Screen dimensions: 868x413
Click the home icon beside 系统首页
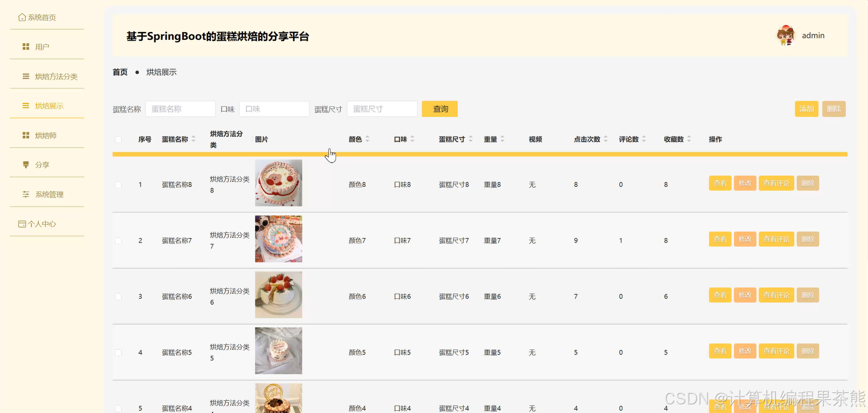[x=22, y=17]
